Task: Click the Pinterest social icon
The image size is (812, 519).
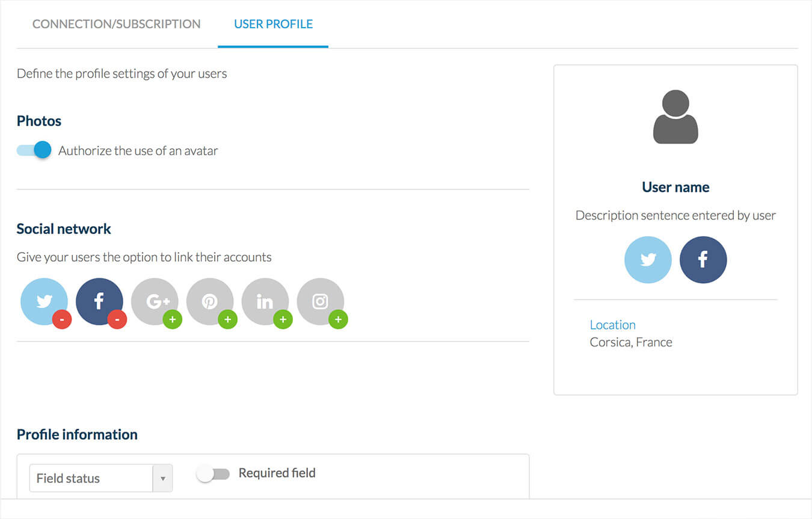Action: (209, 301)
